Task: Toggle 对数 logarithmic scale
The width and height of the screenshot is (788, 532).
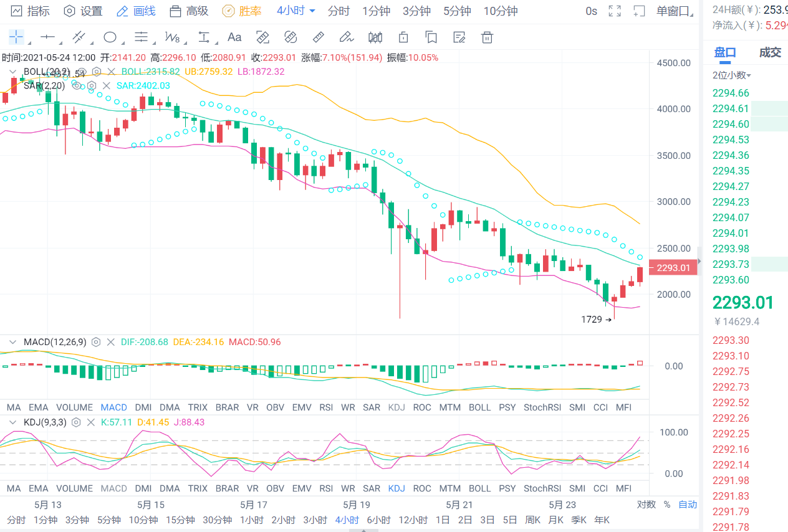Action: point(646,505)
